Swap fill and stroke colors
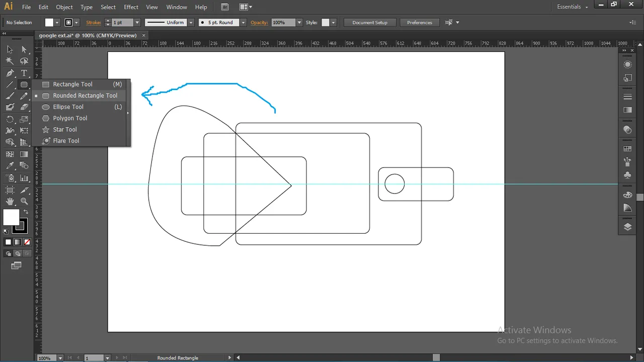The height and width of the screenshot is (362, 644). (x=26, y=212)
